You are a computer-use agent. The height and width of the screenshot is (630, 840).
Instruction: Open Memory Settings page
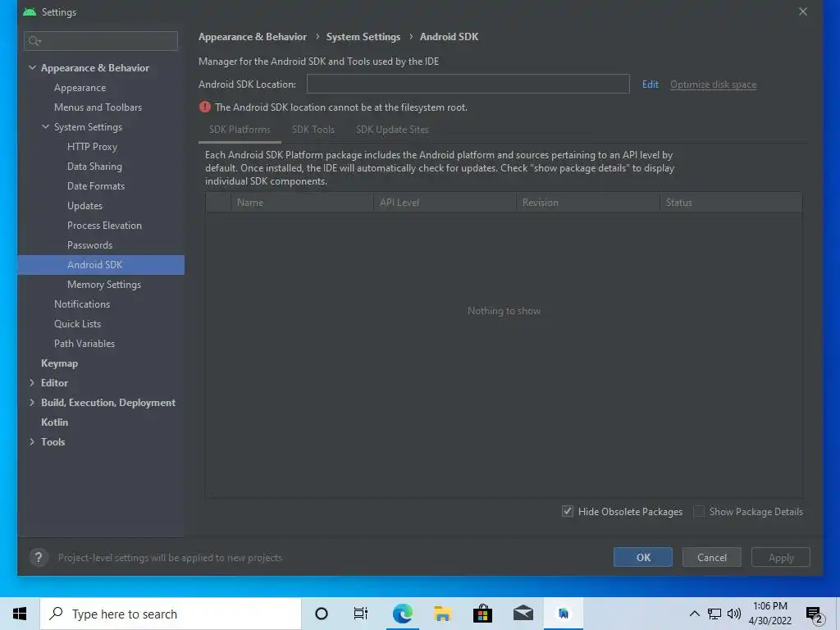pos(104,285)
